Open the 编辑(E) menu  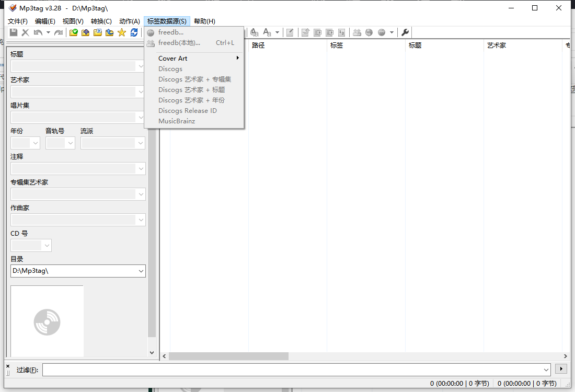coord(45,21)
